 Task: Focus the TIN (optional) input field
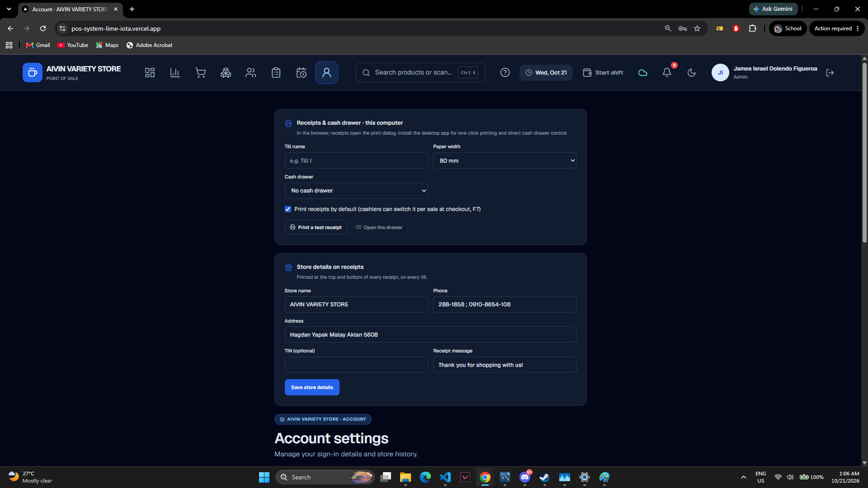coord(356,365)
